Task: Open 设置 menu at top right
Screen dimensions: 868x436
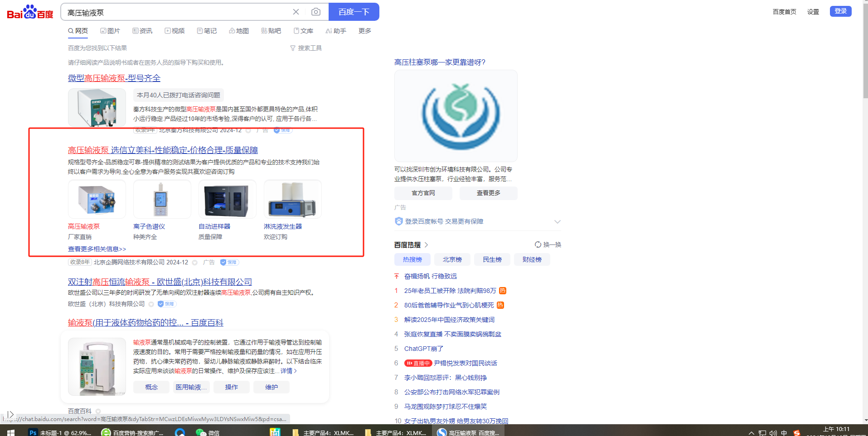Action: click(x=813, y=12)
